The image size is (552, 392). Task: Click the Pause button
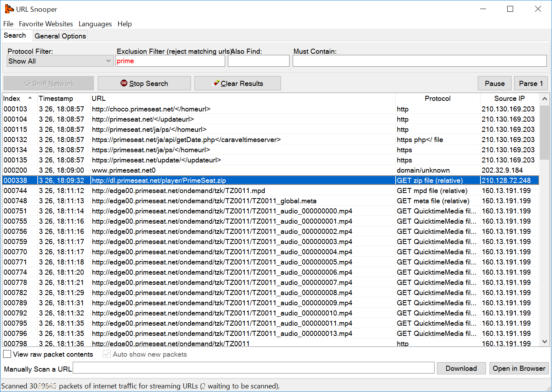pyautogui.click(x=495, y=83)
